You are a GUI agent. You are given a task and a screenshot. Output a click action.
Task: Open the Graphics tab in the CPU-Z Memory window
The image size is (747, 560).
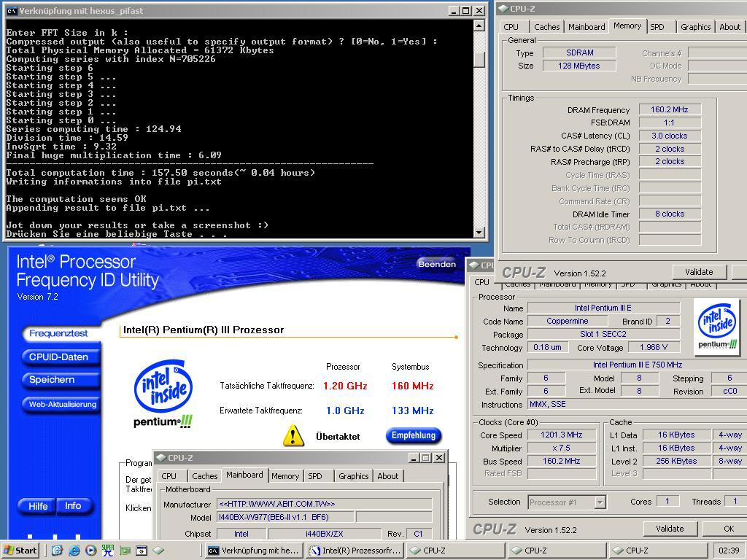[695, 27]
